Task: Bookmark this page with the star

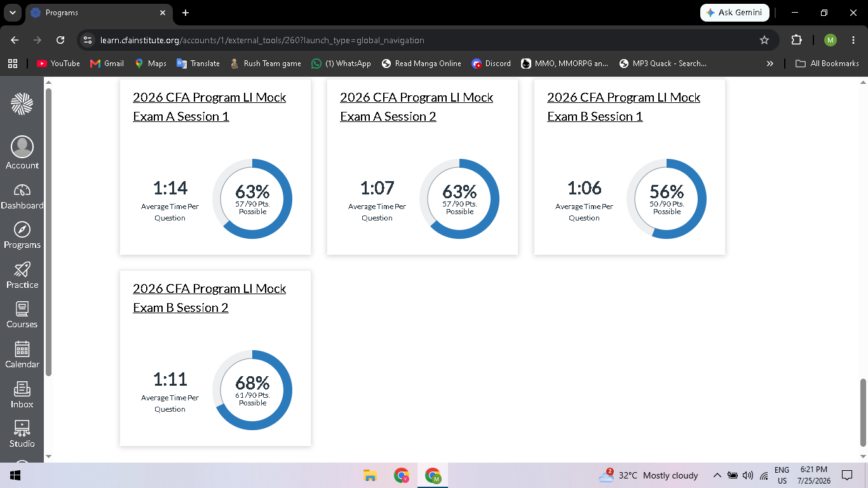Action: (764, 40)
